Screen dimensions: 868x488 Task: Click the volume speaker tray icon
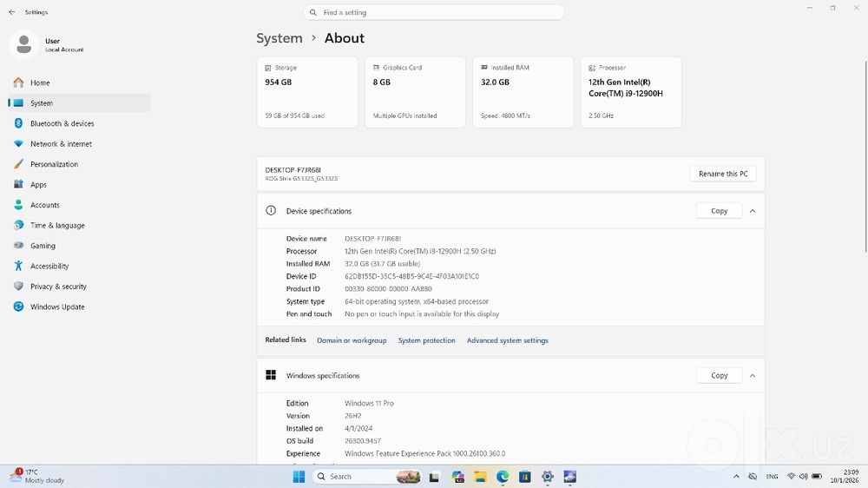pos(803,477)
